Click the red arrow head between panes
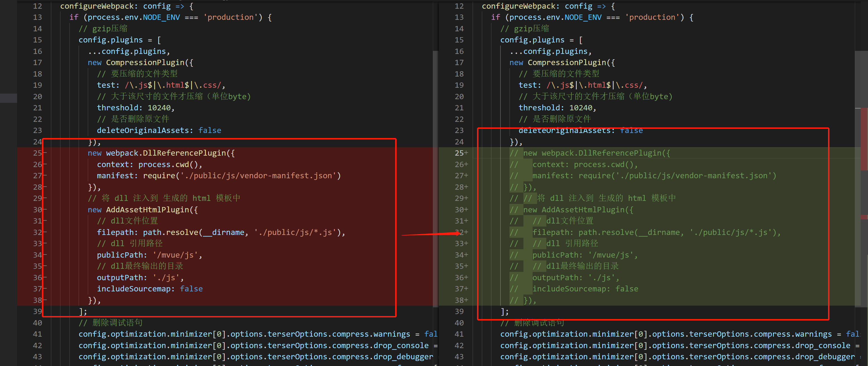Screen dimensions: 868x366 [457, 233]
